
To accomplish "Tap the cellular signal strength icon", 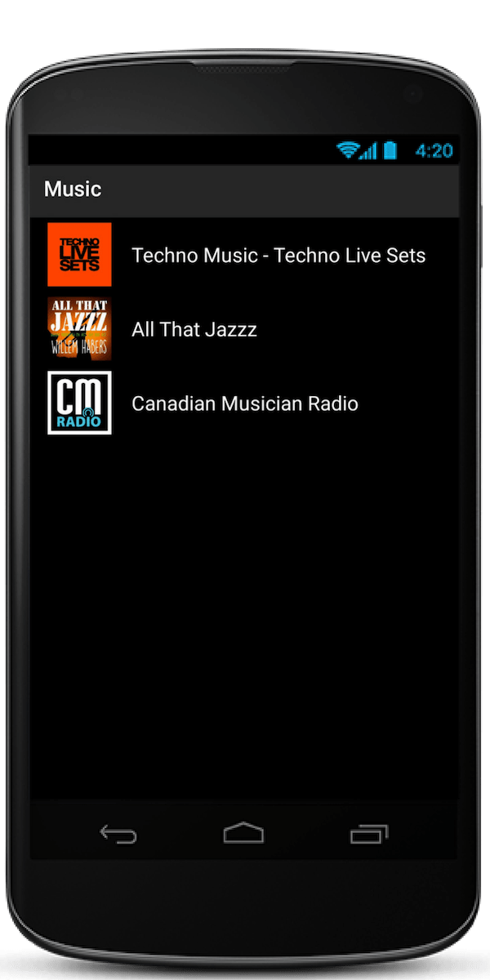I will tap(369, 150).
